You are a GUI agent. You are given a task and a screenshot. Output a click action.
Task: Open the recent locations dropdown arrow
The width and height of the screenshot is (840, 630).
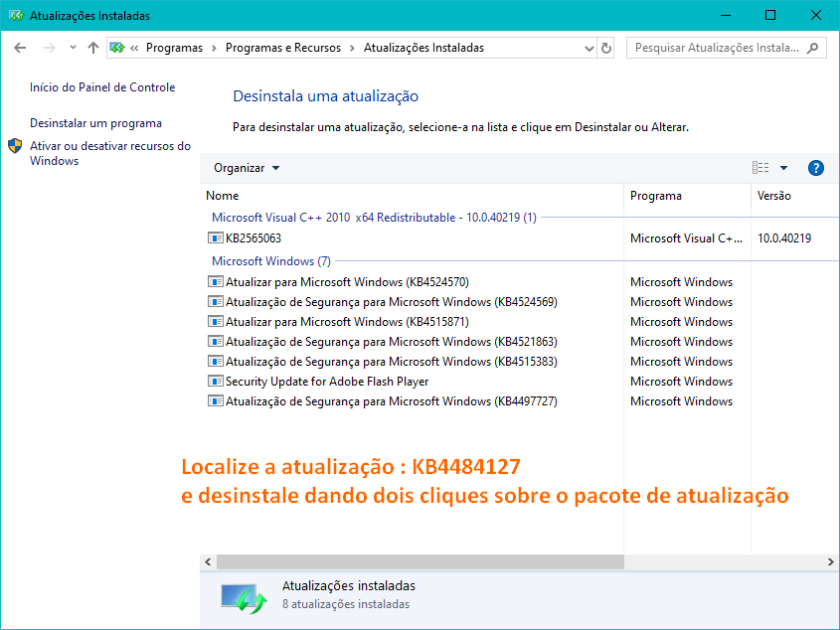click(x=73, y=48)
